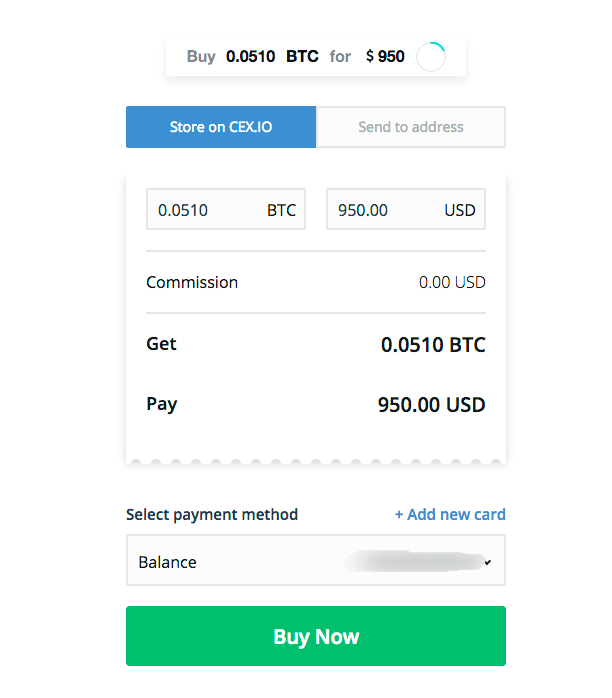Screen dimensions: 612x698
Task: Click the Get amount 0.0510 BTC
Action: tap(433, 345)
